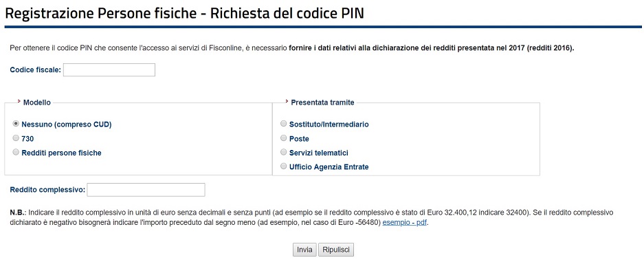Click the Presentata tramite group legend text
The image size is (644, 260).
tap(322, 102)
